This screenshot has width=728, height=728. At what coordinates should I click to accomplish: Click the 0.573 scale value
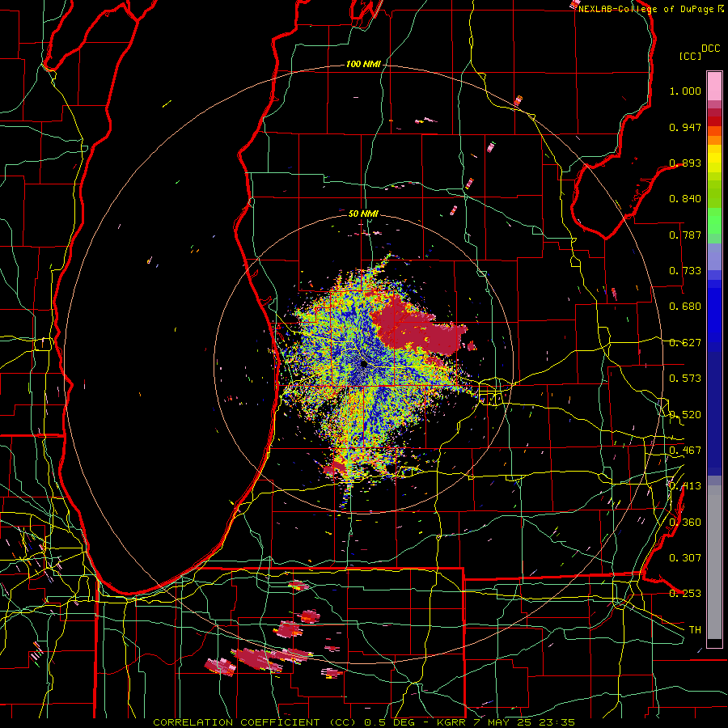coord(685,379)
